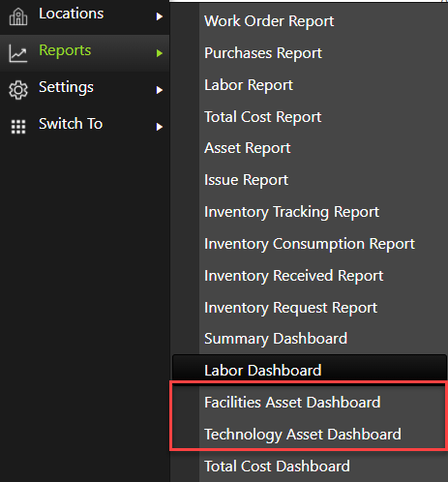Choose Asset Report
The height and width of the screenshot is (482, 448).
[248, 148]
